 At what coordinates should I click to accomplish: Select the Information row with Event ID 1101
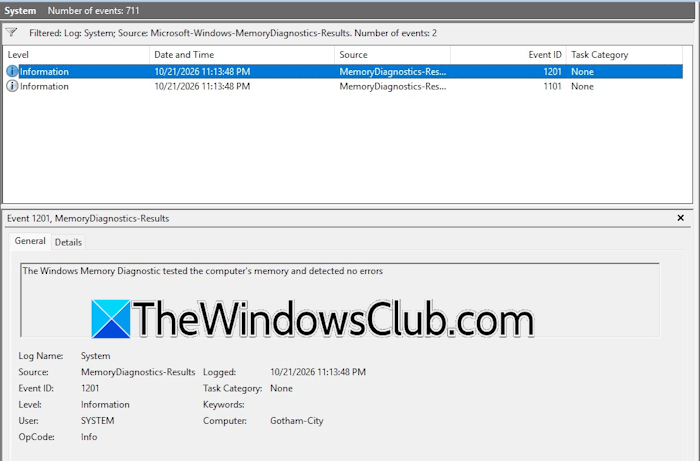(344, 86)
